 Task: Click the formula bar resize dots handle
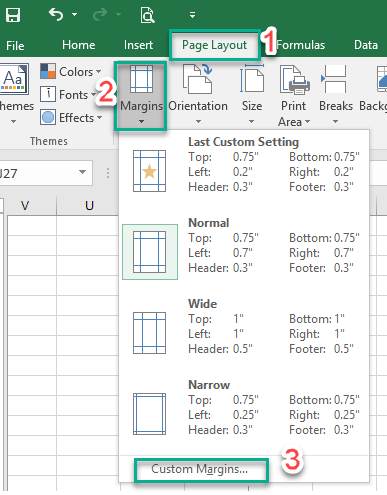point(108,173)
